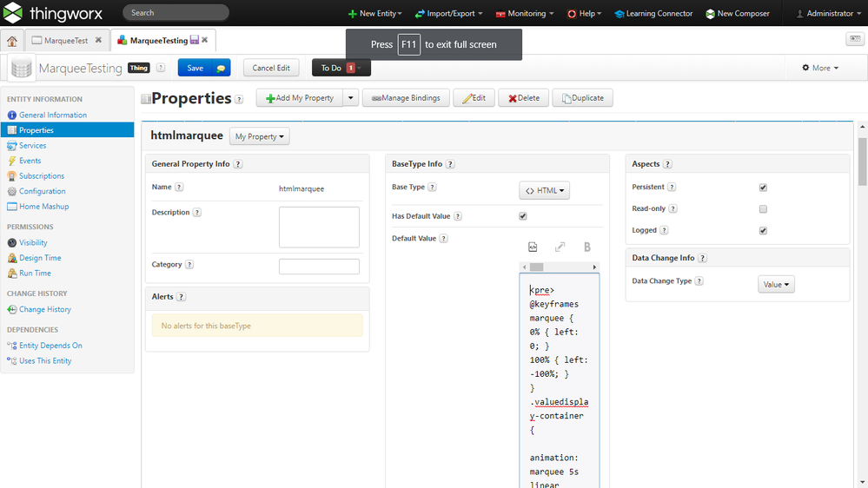Click the expand editor icon
The height and width of the screenshot is (488, 868).
click(560, 247)
